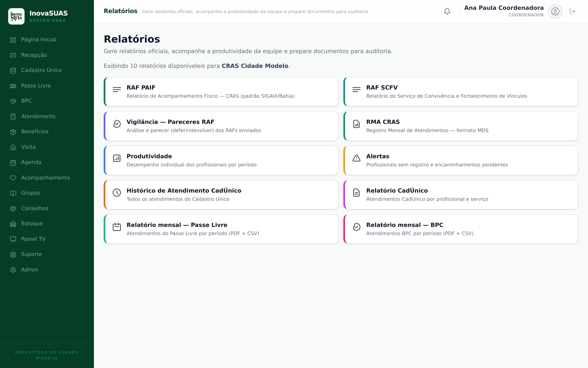The image size is (588, 368).
Task: Click the Conselhos scales icon
Action: pyautogui.click(x=13, y=209)
